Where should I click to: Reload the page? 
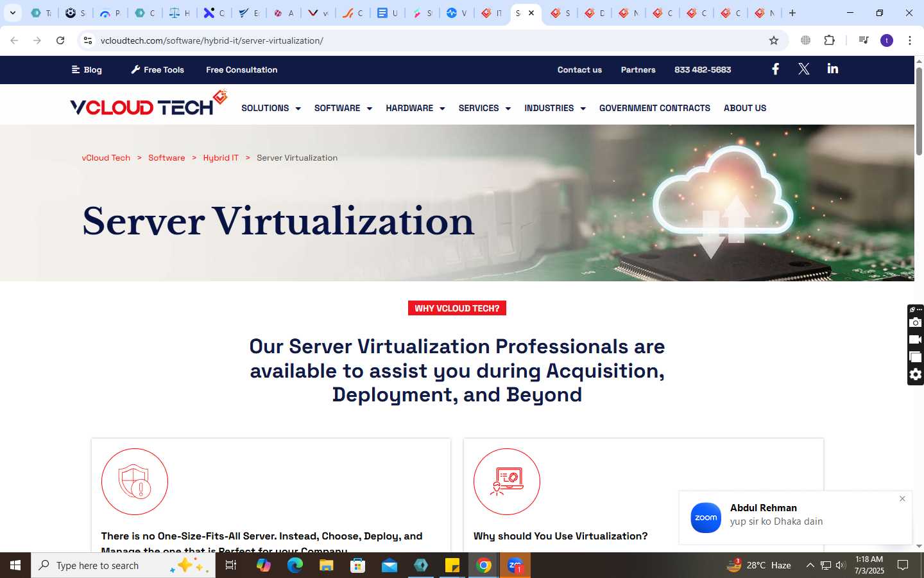tap(60, 40)
